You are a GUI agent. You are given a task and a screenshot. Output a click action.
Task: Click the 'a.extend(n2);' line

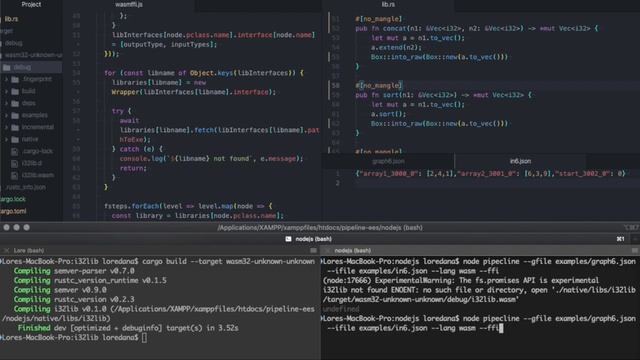tap(396, 47)
